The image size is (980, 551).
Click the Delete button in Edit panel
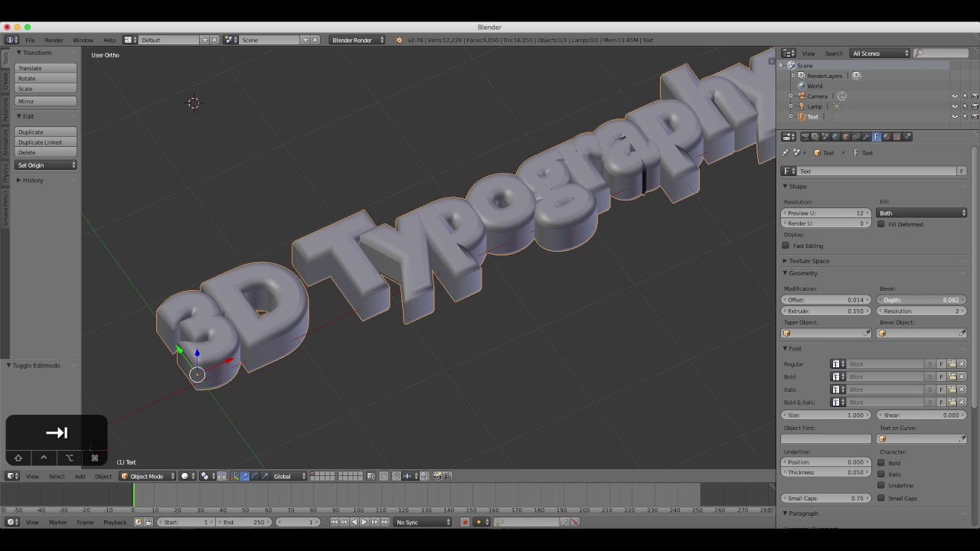(x=46, y=152)
